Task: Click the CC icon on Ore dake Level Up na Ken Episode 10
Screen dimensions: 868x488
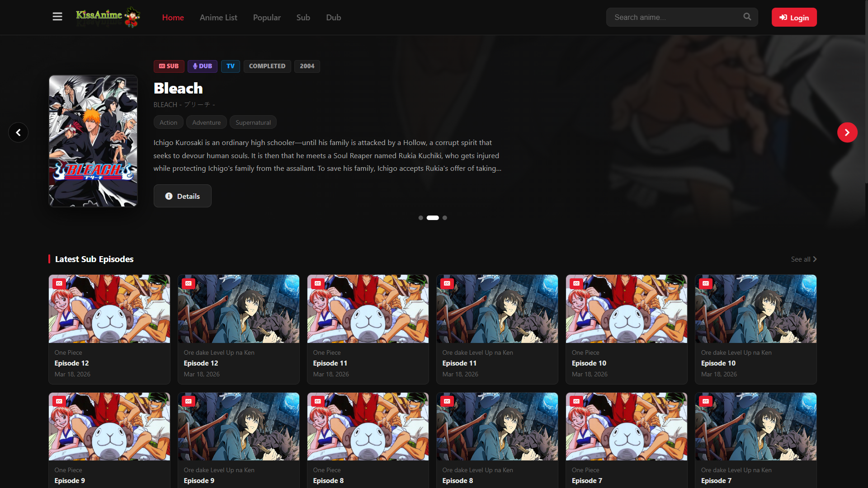Action: 706,283
